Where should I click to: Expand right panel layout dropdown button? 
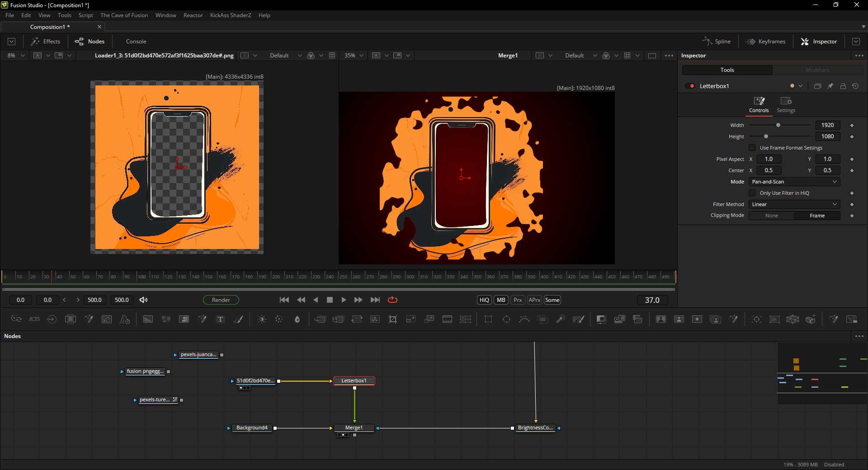point(856,41)
